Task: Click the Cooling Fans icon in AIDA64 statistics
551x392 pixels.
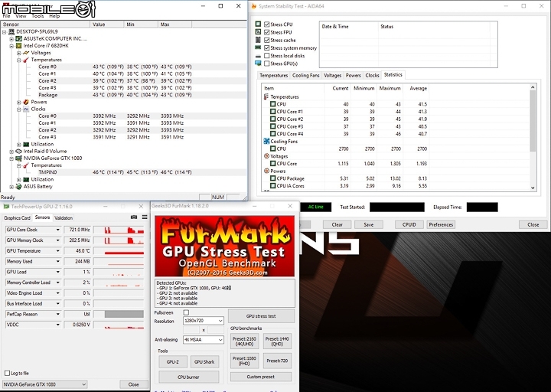Action: pos(266,142)
